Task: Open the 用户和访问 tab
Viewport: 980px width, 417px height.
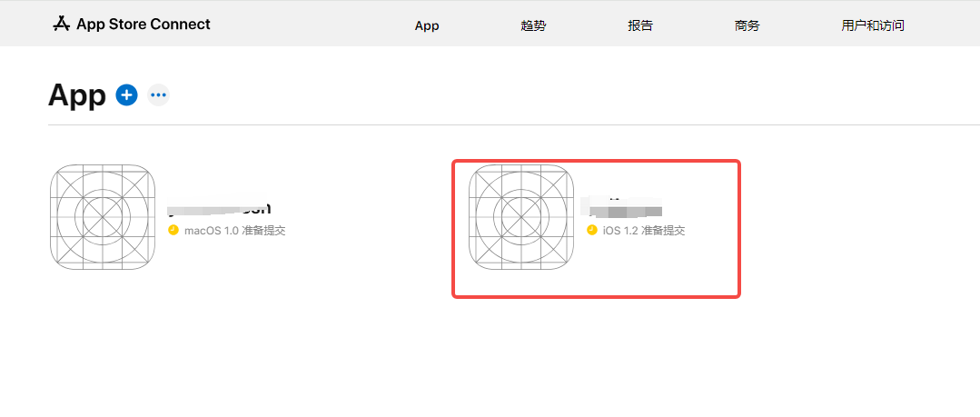Action: pos(873,25)
